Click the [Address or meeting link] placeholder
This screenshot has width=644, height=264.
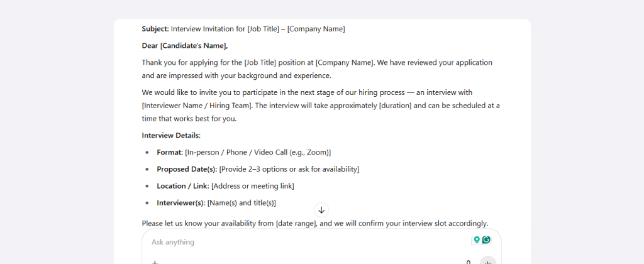tap(253, 186)
